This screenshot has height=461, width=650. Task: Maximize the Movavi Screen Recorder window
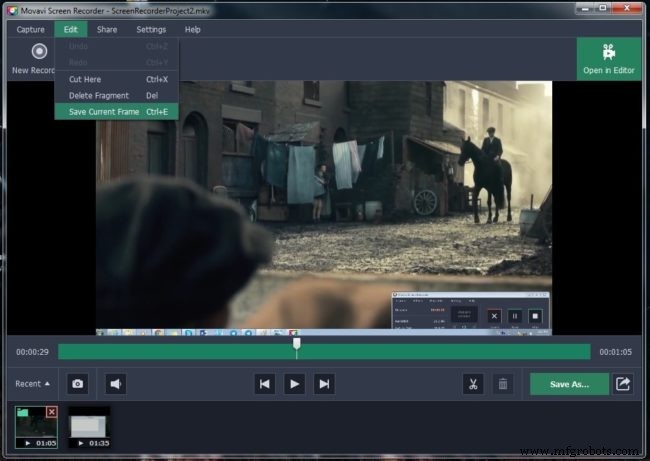pos(603,8)
